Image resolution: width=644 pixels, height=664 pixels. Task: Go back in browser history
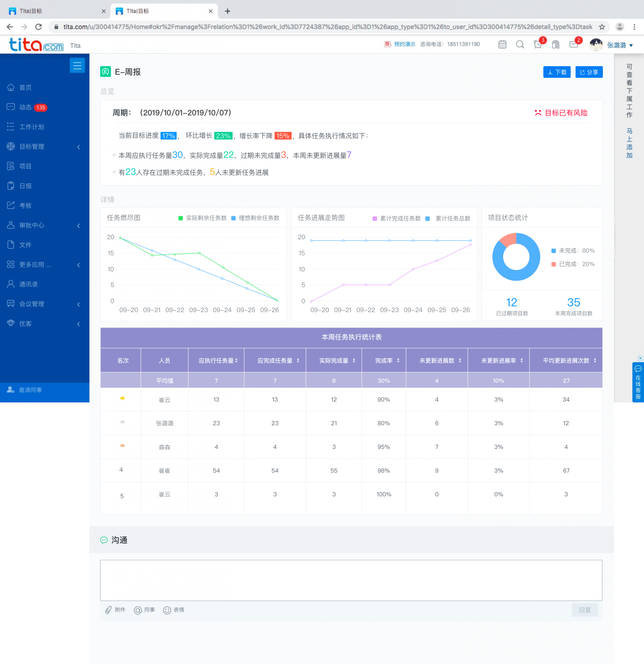[10, 27]
